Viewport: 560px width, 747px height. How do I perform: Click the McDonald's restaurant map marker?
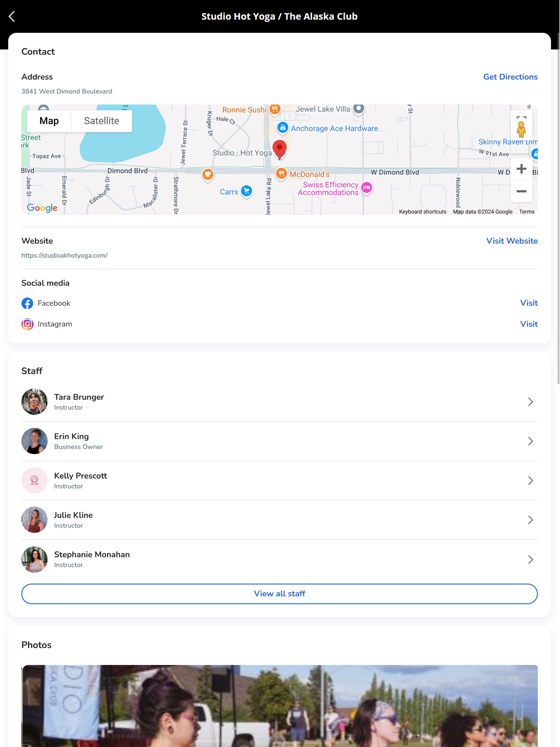(x=281, y=174)
